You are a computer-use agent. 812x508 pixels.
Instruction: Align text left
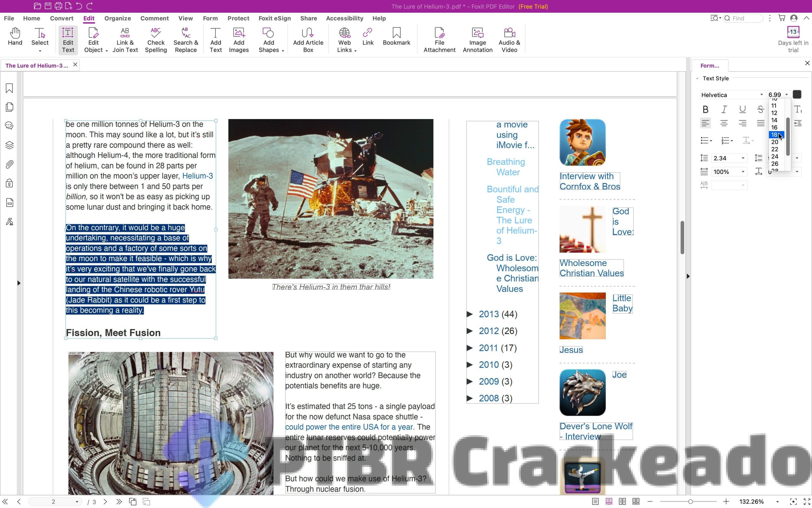[x=705, y=123]
